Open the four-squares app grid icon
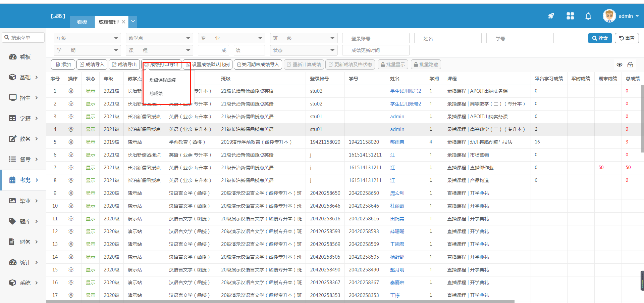Screen dimensions: 644x303 coord(570,16)
